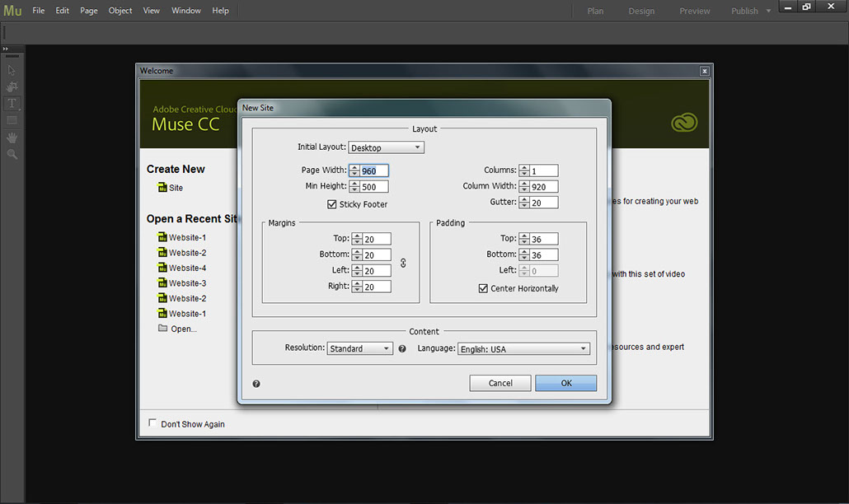Click the folder icon beside Open...
849x504 pixels.
(162, 328)
